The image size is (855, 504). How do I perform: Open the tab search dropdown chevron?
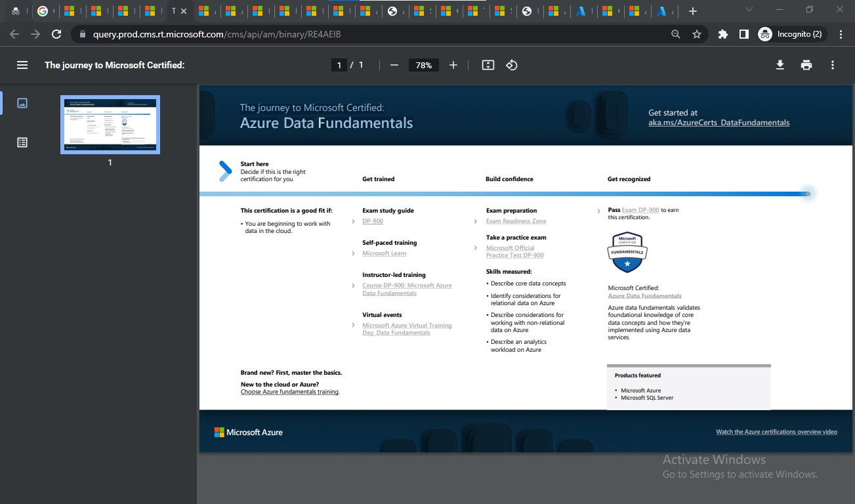pyautogui.click(x=749, y=10)
